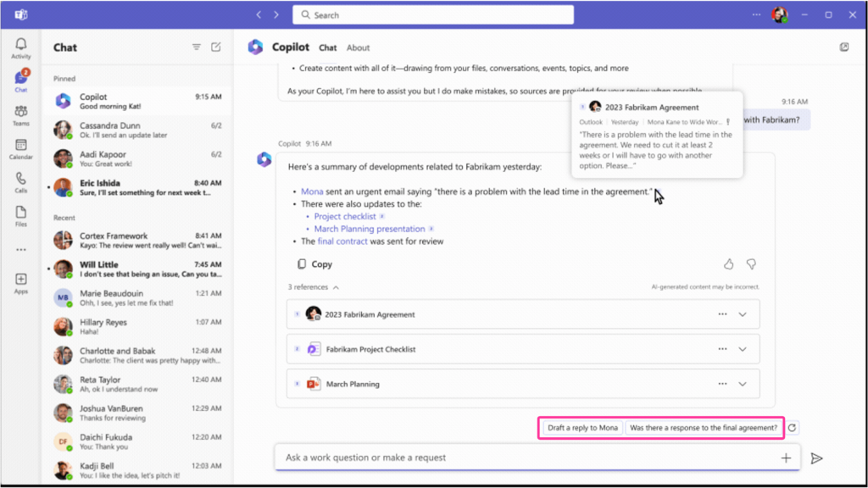Pop out the Copilot chat window
The height and width of the screenshot is (488, 868).
click(844, 47)
